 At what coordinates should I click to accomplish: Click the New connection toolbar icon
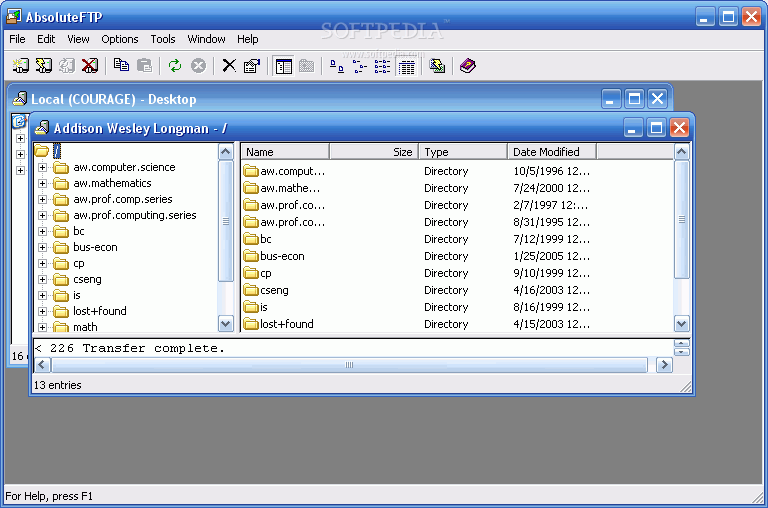pos(21,66)
